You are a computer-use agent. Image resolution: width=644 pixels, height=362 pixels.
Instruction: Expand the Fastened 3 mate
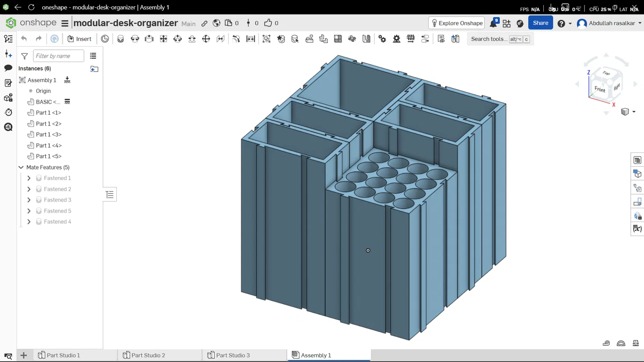pyautogui.click(x=29, y=200)
